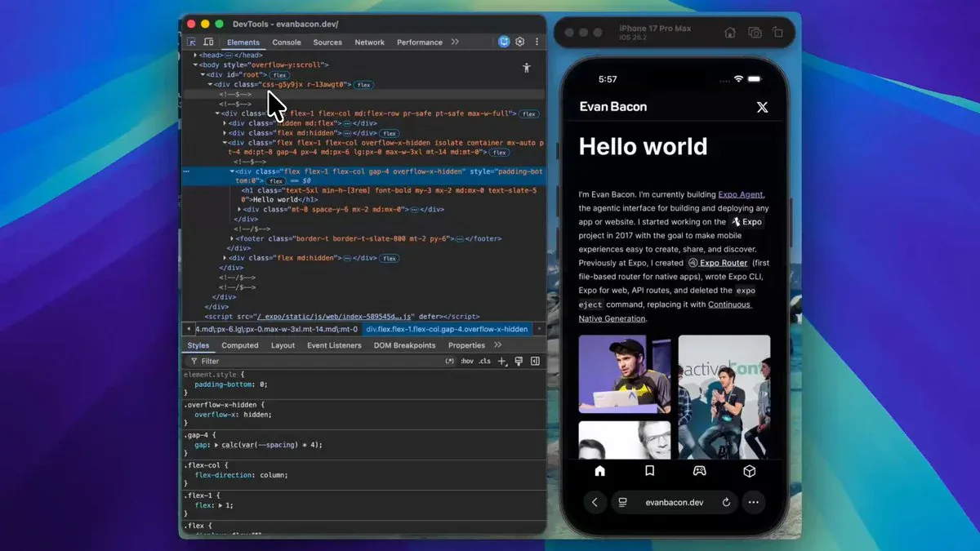Toggle flex badge on selected $0 div
This screenshot has width=980, height=551.
pyautogui.click(x=276, y=181)
